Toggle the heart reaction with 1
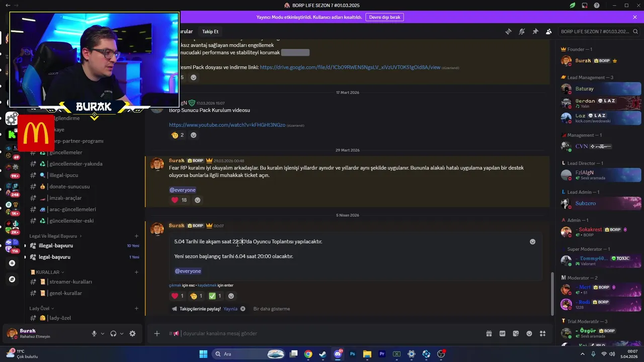This screenshot has height=362, width=644. pos(177,296)
